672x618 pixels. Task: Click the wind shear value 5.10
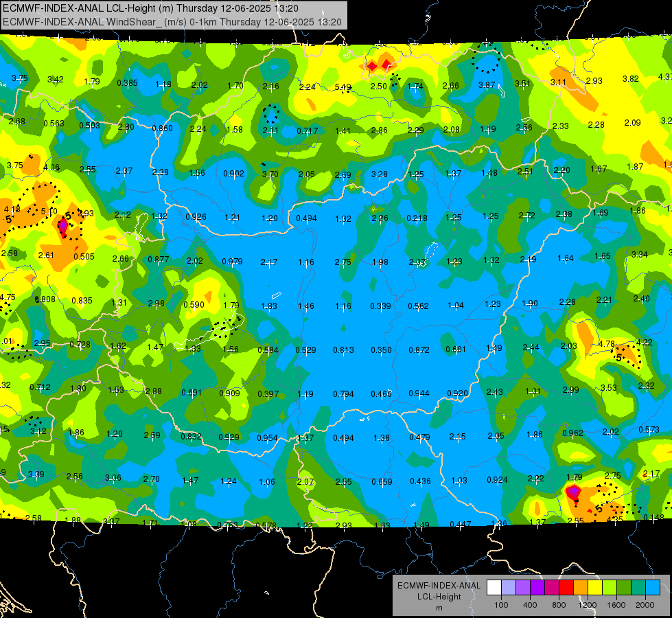(x=49, y=211)
